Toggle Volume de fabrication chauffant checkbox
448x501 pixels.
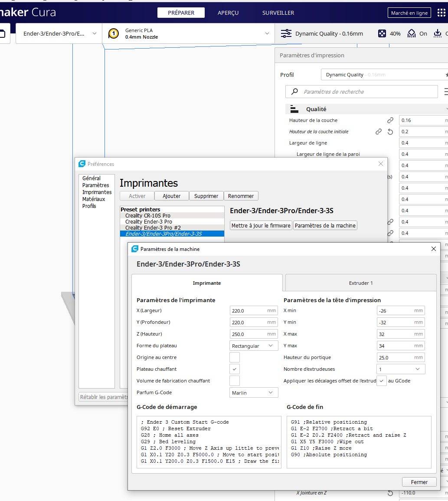tap(235, 381)
